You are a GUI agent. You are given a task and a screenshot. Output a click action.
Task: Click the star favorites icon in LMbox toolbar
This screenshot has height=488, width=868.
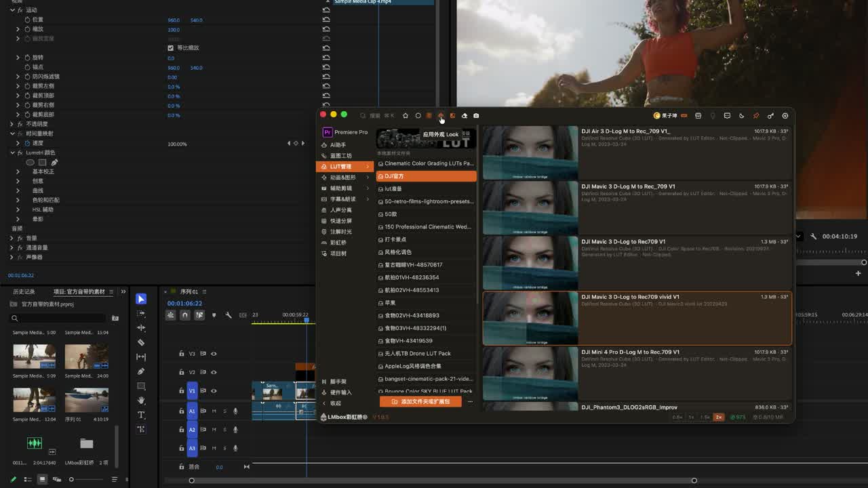[x=406, y=116]
